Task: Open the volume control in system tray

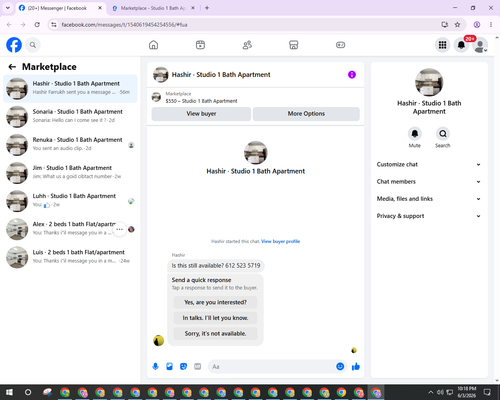Action: (440, 392)
